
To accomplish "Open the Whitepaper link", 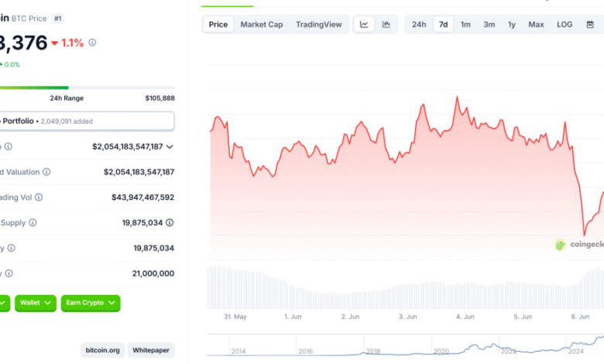I will point(151,350).
